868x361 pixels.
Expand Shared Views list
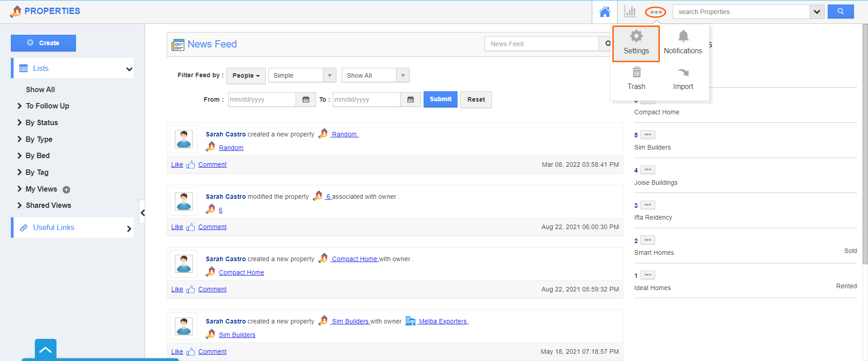coord(19,205)
